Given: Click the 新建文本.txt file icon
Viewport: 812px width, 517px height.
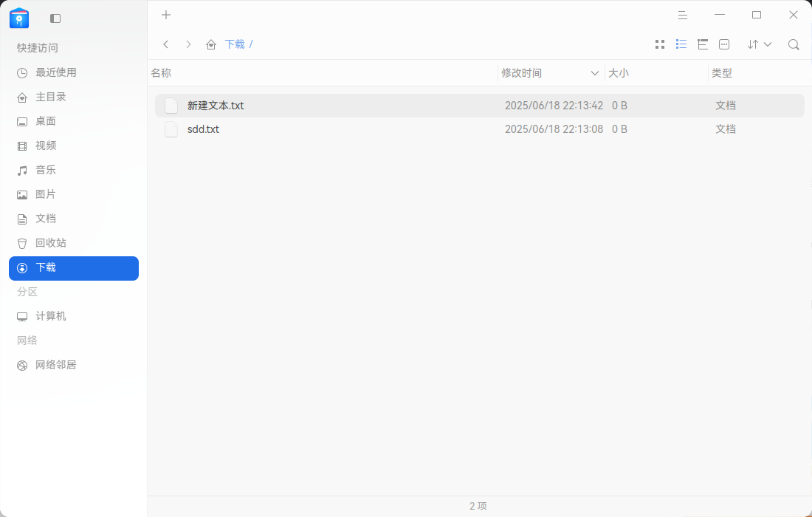Looking at the screenshot, I should pos(171,106).
